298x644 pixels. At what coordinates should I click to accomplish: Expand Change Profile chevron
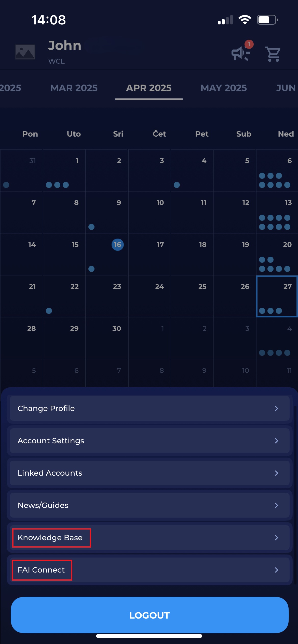[x=276, y=408]
